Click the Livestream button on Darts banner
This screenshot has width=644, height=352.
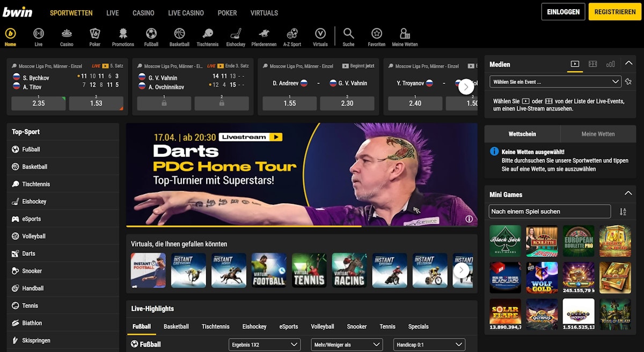(251, 137)
